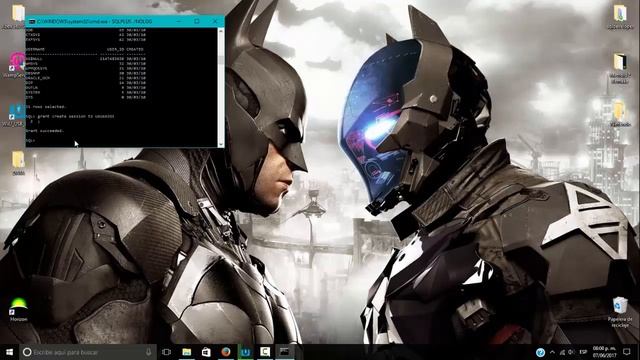
Task: Launch Firefox from the taskbar
Action: (x=226, y=352)
